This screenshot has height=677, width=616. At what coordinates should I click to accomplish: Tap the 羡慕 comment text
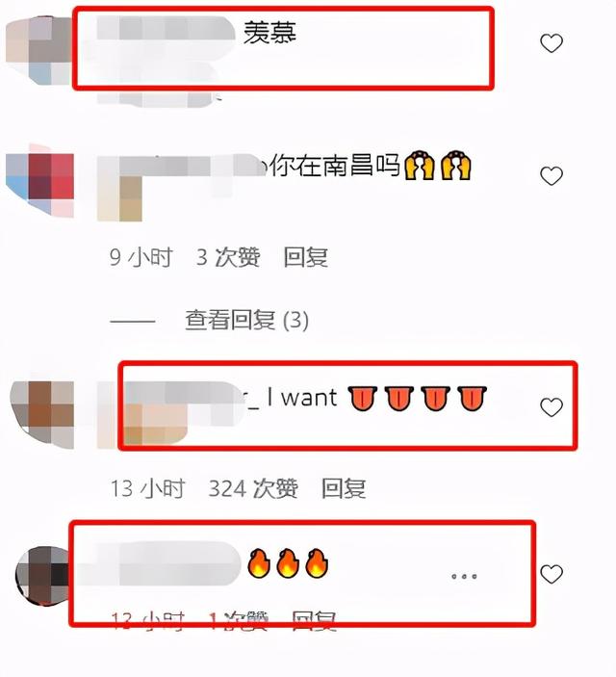click(270, 33)
